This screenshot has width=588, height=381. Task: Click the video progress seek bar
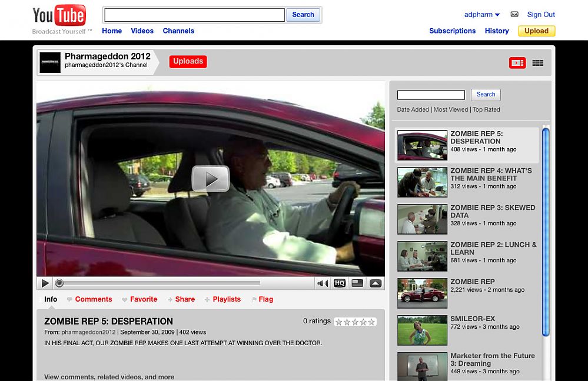coord(160,283)
